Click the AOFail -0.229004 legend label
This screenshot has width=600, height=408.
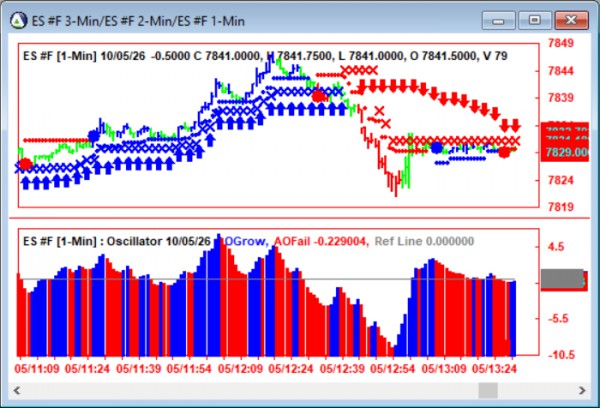[321, 241]
